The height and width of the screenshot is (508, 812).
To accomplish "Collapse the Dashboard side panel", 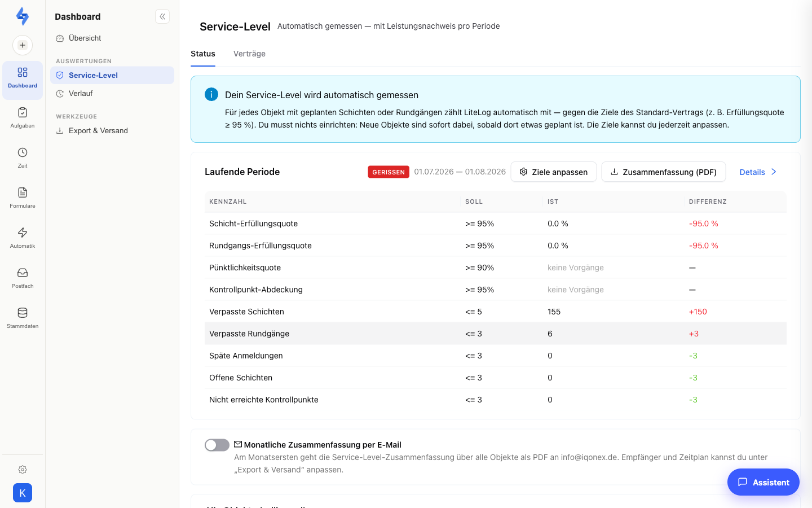I will [162, 16].
